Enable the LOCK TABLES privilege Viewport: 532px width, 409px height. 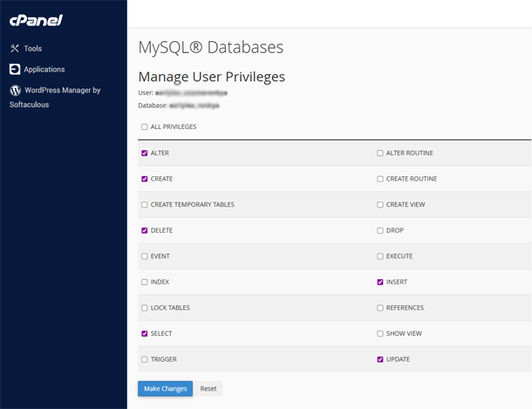point(145,308)
